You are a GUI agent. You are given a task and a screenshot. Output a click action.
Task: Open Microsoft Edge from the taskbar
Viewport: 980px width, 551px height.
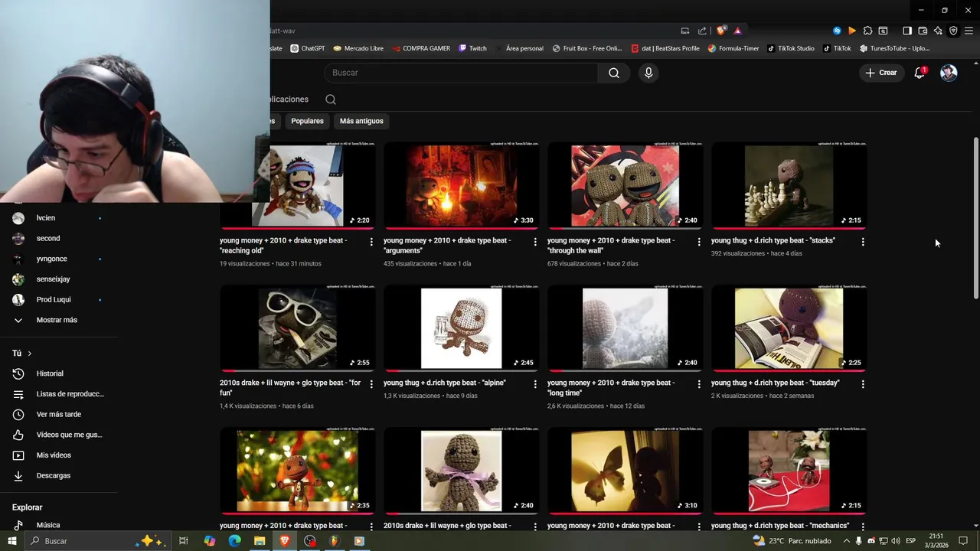[234, 541]
